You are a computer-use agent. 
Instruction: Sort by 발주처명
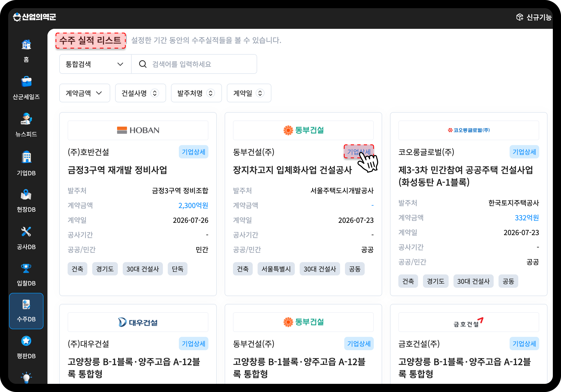tap(196, 93)
